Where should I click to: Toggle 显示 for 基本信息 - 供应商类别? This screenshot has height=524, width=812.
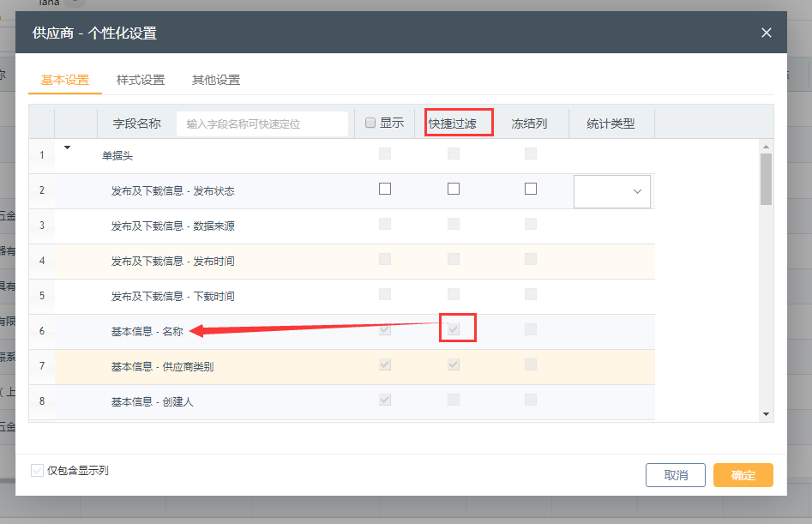point(385,364)
